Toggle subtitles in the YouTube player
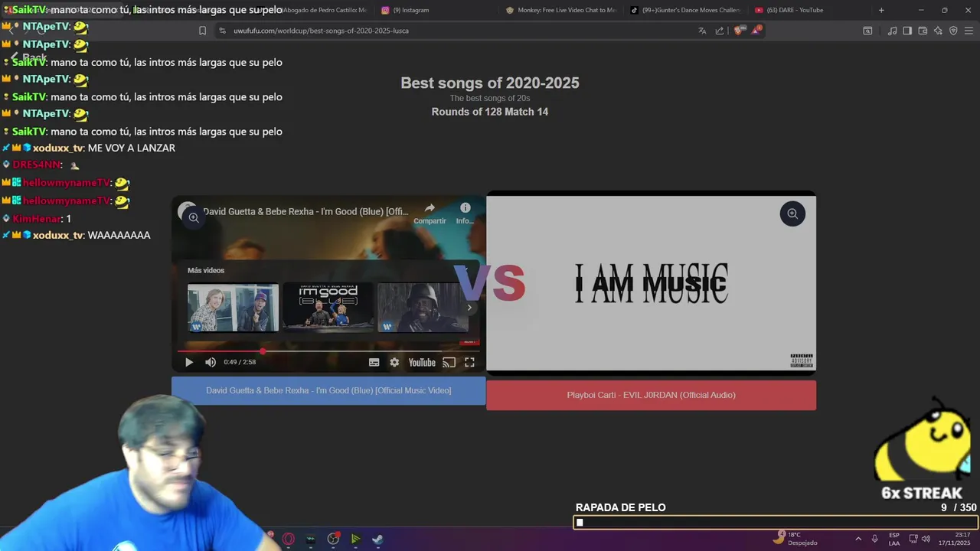This screenshot has width=980, height=551. (374, 363)
